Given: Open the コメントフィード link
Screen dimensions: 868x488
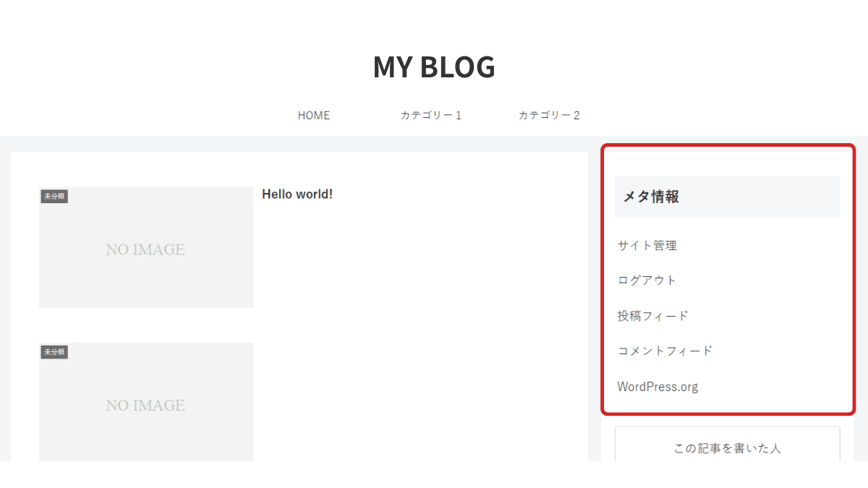Looking at the screenshot, I should [x=665, y=351].
